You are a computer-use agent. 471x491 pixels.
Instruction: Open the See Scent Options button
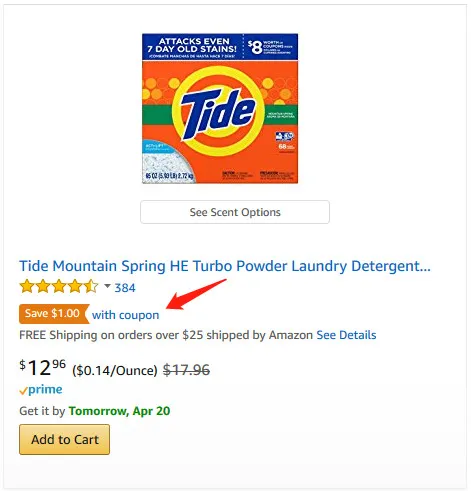pos(235,212)
